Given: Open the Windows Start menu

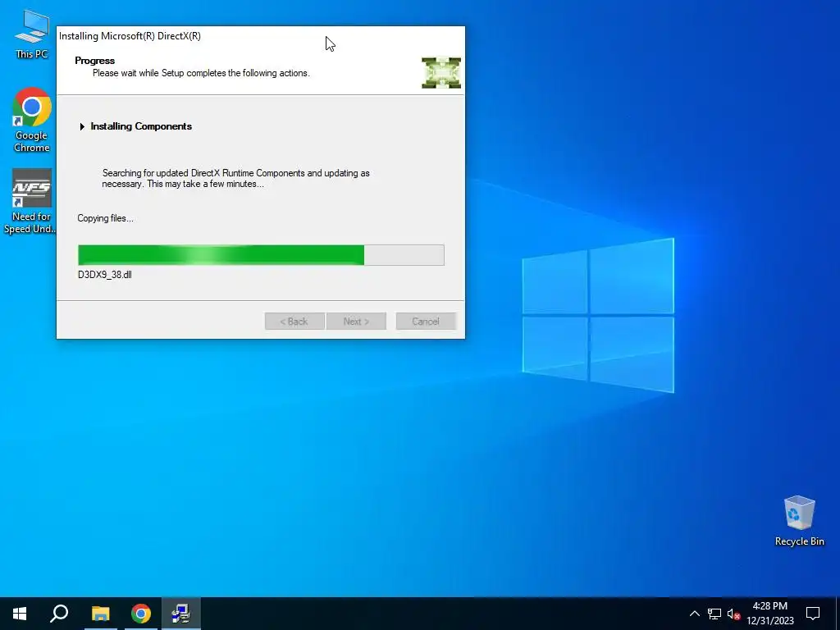Looking at the screenshot, I should pyautogui.click(x=20, y=614).
